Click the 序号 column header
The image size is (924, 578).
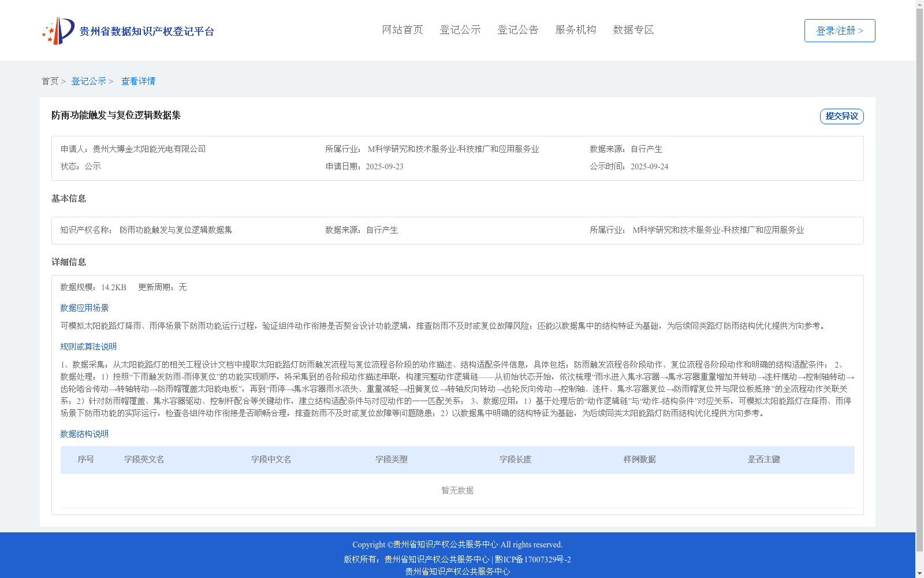tap(86, 460)
